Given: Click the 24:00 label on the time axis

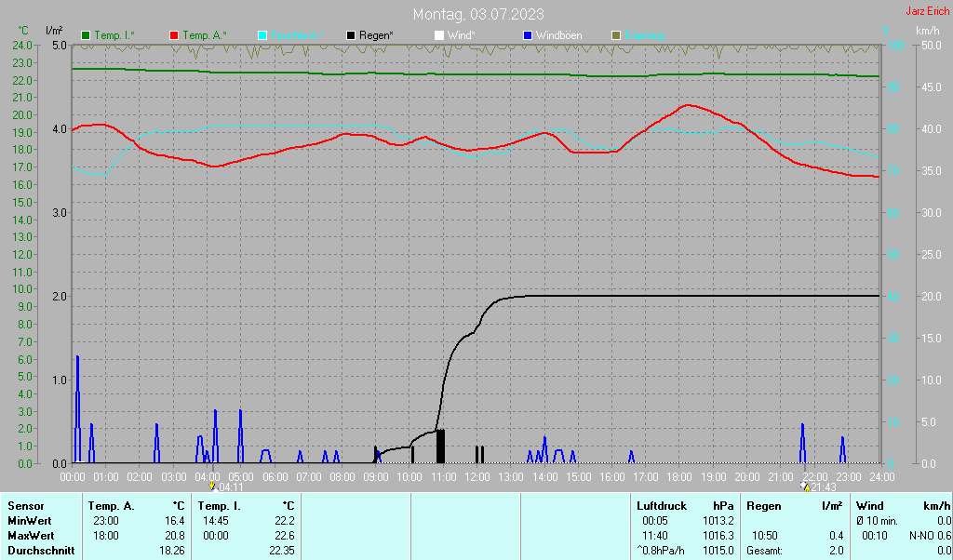Looking at the screenshot, I should (882, 477).
